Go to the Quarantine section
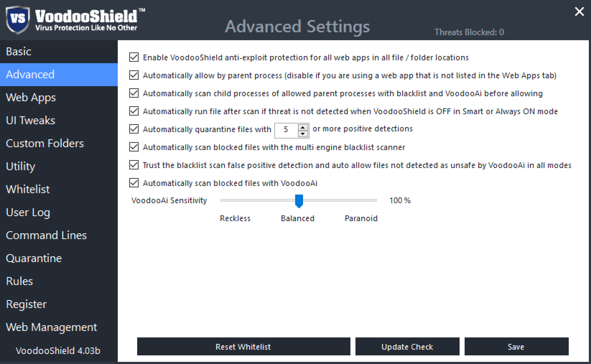This screenshot has height=364, width=591. coord(34,258)
